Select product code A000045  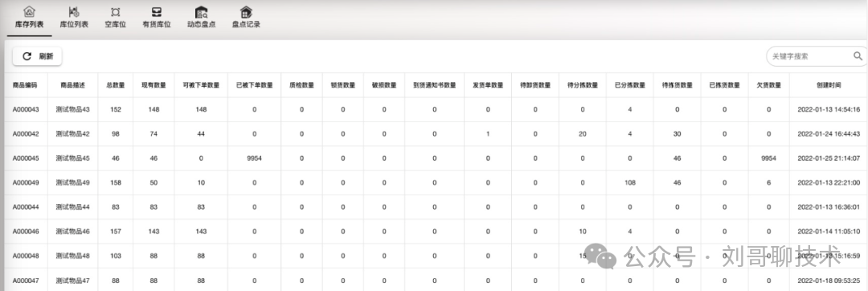coord(26,158)
